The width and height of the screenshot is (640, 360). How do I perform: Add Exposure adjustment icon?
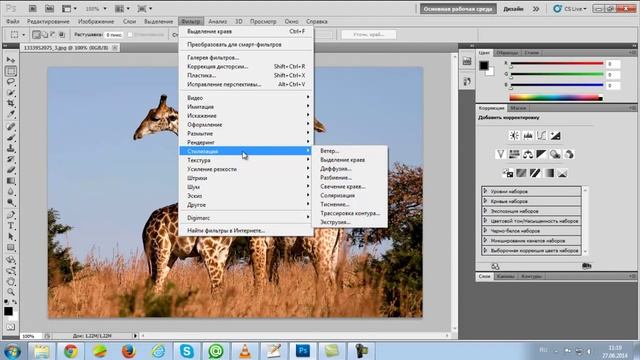[555, 136]
